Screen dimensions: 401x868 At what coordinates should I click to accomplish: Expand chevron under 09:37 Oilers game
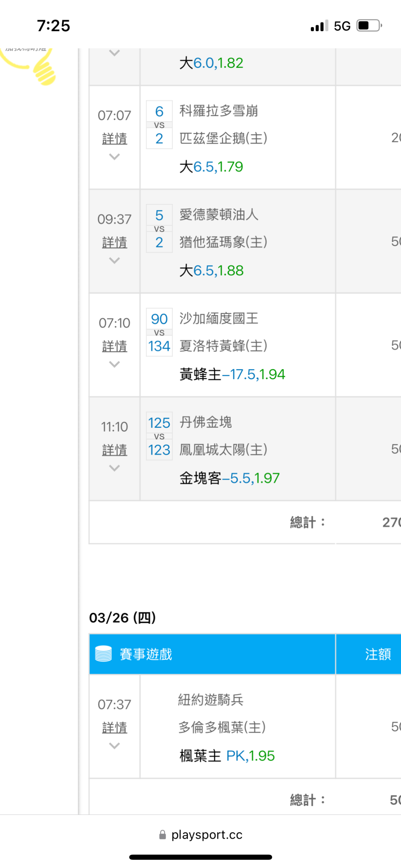[114, 260]
